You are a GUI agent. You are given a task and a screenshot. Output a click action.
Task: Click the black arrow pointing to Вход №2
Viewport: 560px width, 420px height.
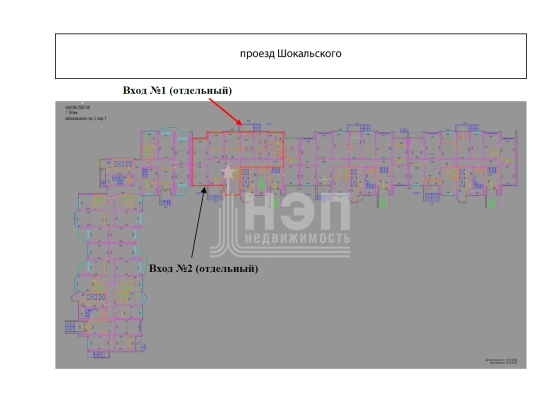pos(198,222)
